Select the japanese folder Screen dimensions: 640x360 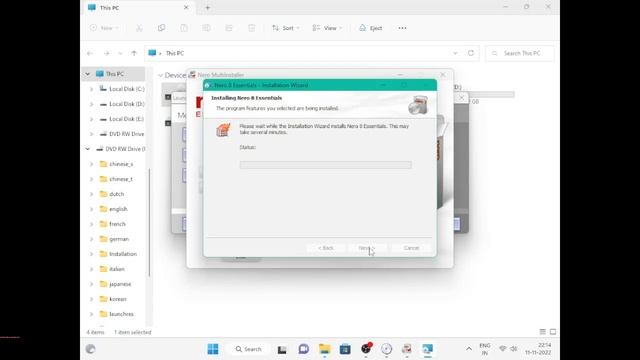pos(116,284)
